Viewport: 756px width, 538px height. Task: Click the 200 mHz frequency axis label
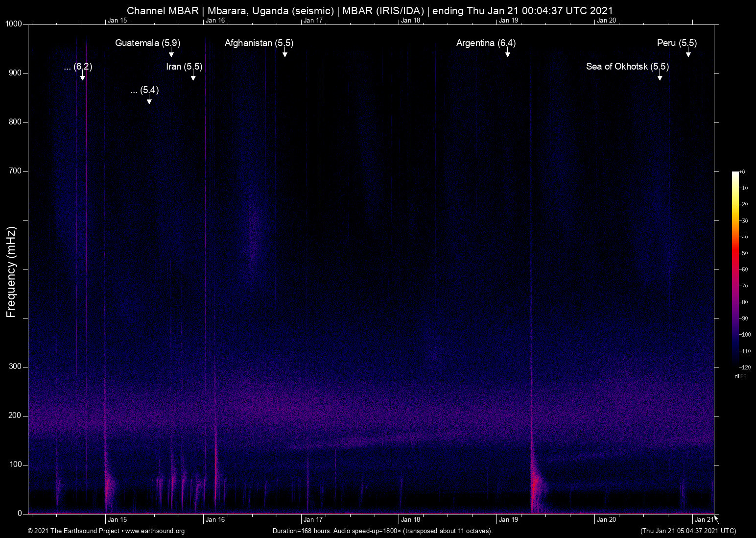click(x=15, y=416)
